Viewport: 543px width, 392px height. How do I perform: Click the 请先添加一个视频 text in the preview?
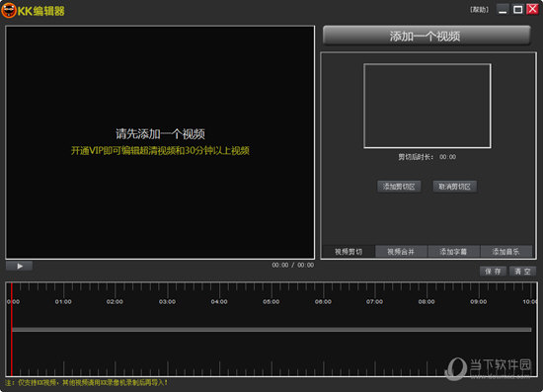(x=160, y=134)
